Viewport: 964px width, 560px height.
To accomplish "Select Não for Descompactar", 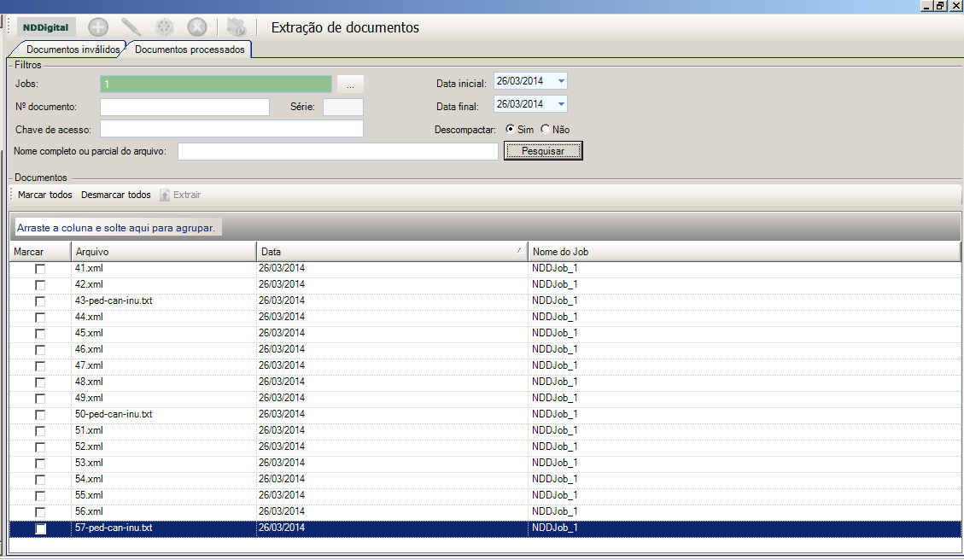I will coord(546,129).
